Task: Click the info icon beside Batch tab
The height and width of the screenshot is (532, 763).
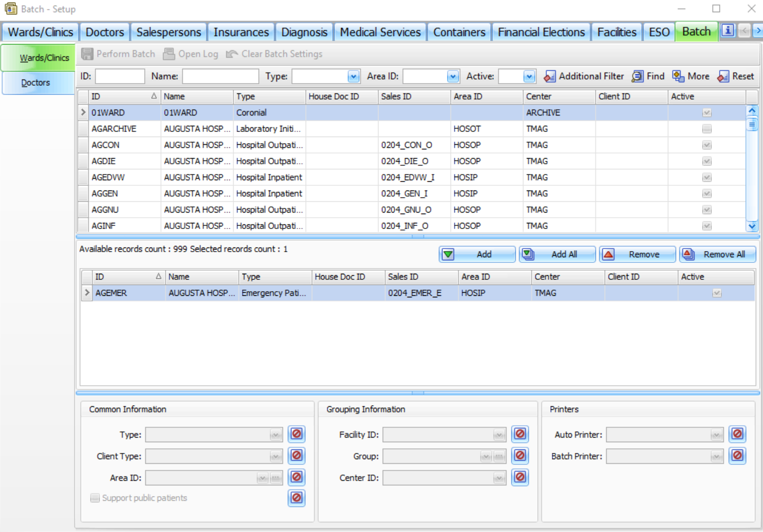Action: [728, 31]
